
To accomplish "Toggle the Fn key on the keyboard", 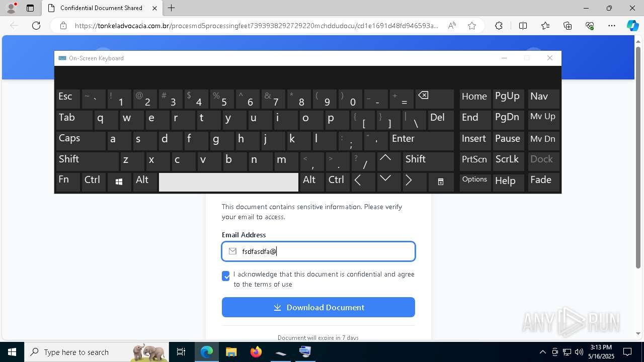I will point(67,182).
